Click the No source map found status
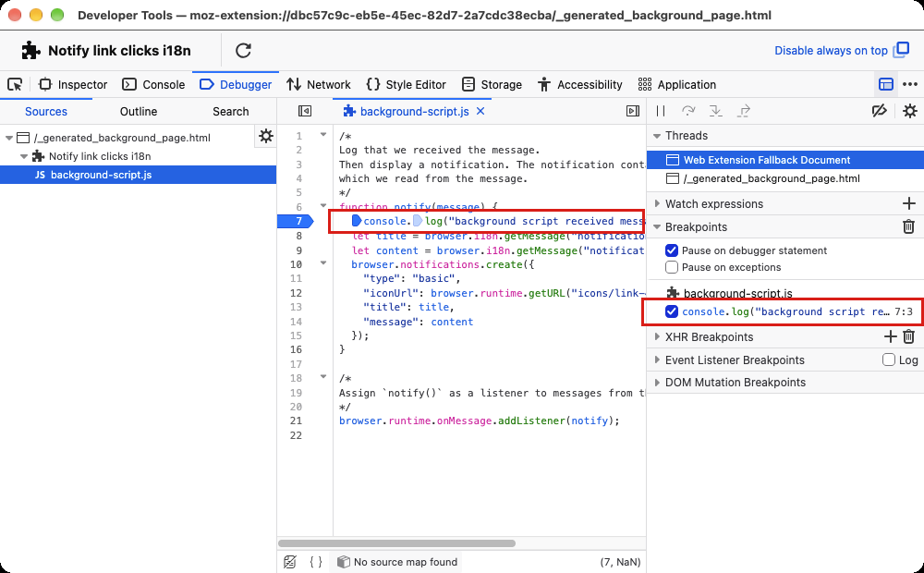 397,562
